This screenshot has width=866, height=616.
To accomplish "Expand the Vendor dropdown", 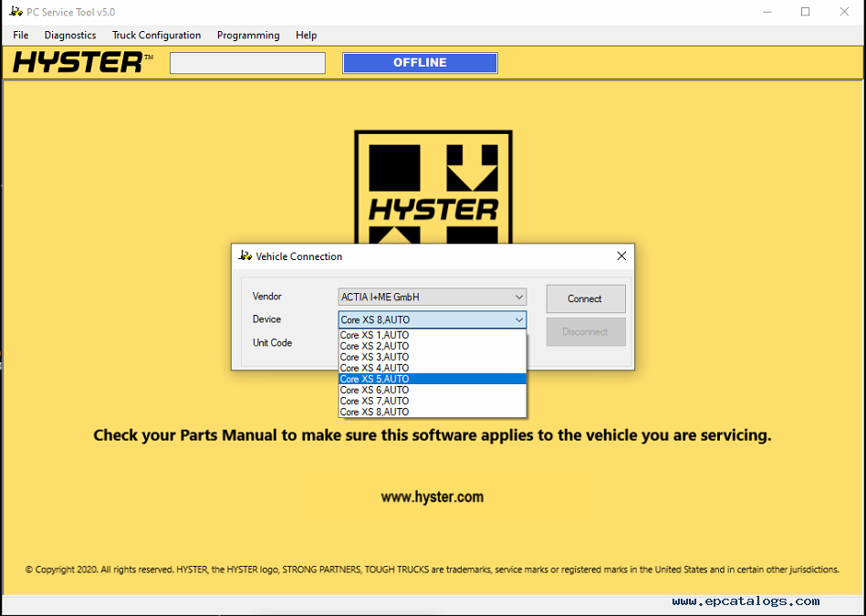I will [x=518, y=297].
